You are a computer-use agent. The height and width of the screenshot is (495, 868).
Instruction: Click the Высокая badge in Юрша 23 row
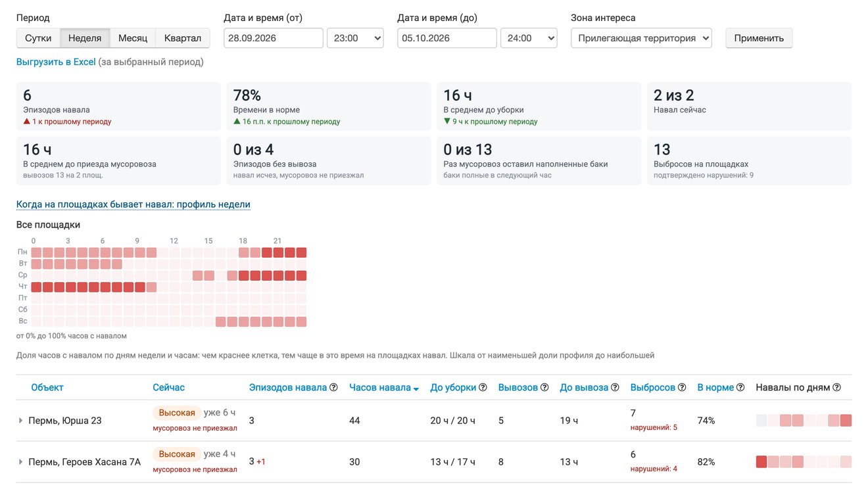click(x=177, y=413)
